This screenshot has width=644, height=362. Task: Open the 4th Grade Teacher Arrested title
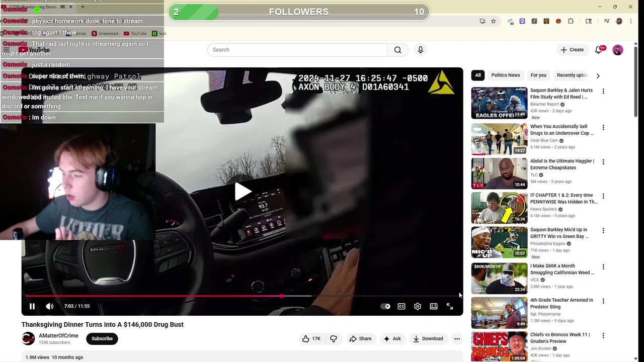(x=561, y=304)
